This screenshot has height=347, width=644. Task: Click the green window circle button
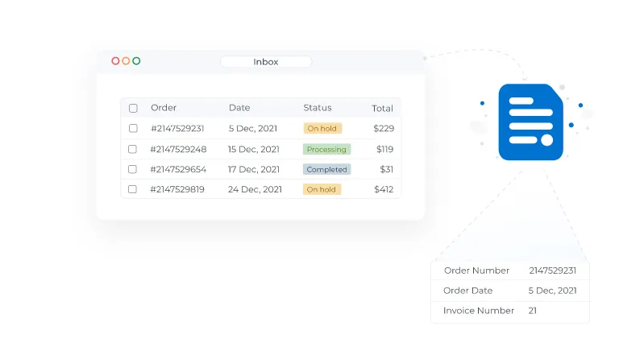coord(136,61)
